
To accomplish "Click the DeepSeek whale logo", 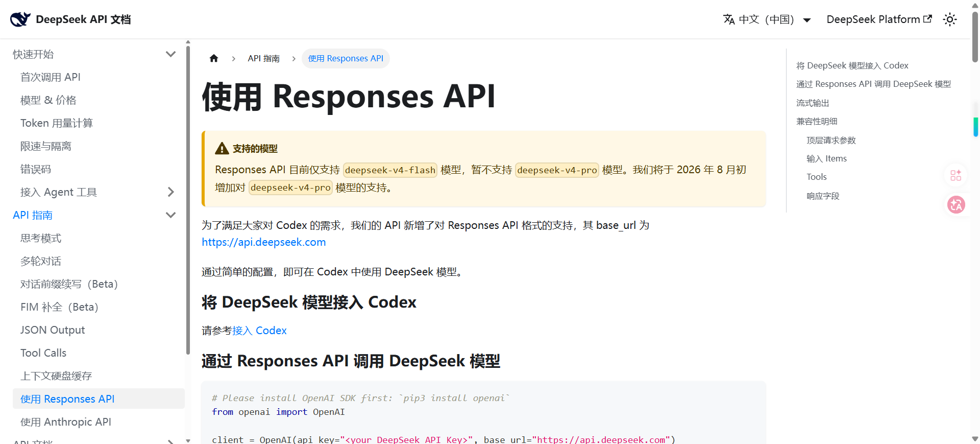I will (20, 19).
